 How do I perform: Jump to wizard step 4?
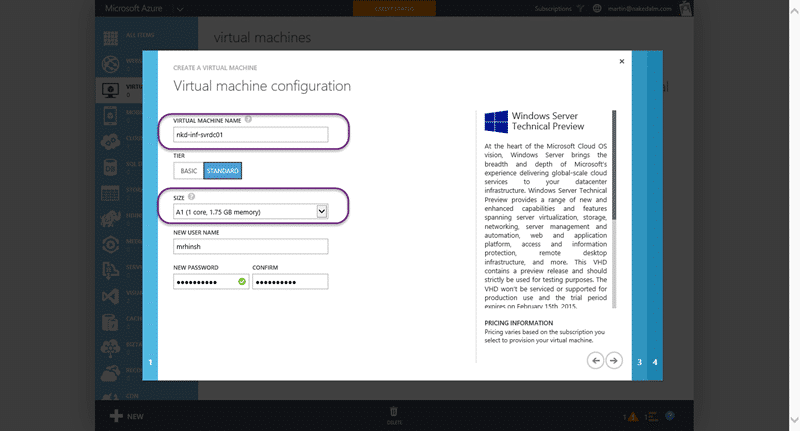655,362
